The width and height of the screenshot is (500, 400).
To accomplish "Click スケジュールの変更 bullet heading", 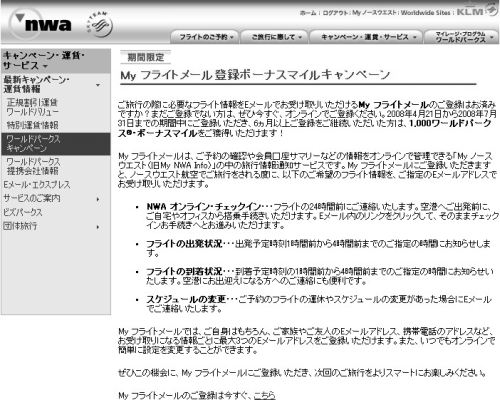I will pos(186,300).
